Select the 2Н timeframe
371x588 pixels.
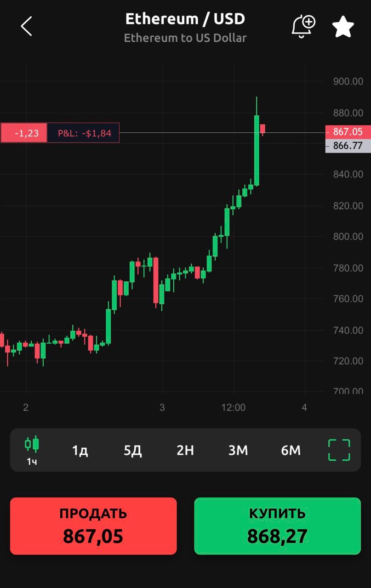pyautogui.click(x=185, y=451)
